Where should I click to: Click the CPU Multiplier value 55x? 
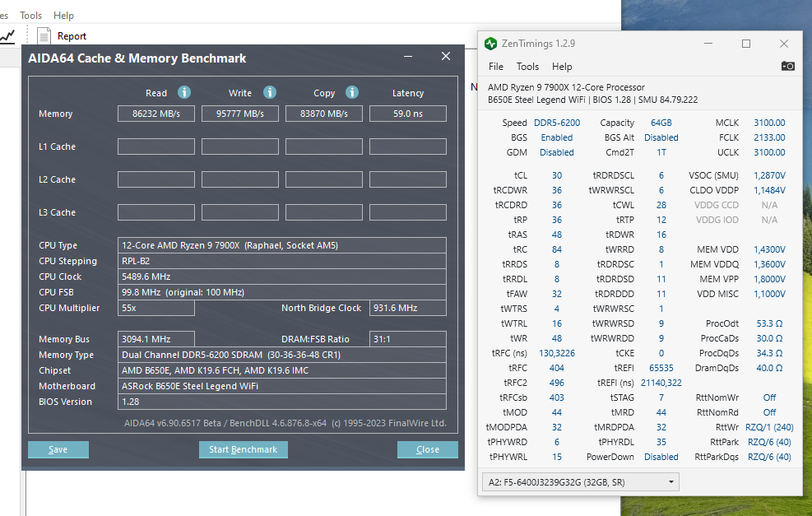pos(156,308)
